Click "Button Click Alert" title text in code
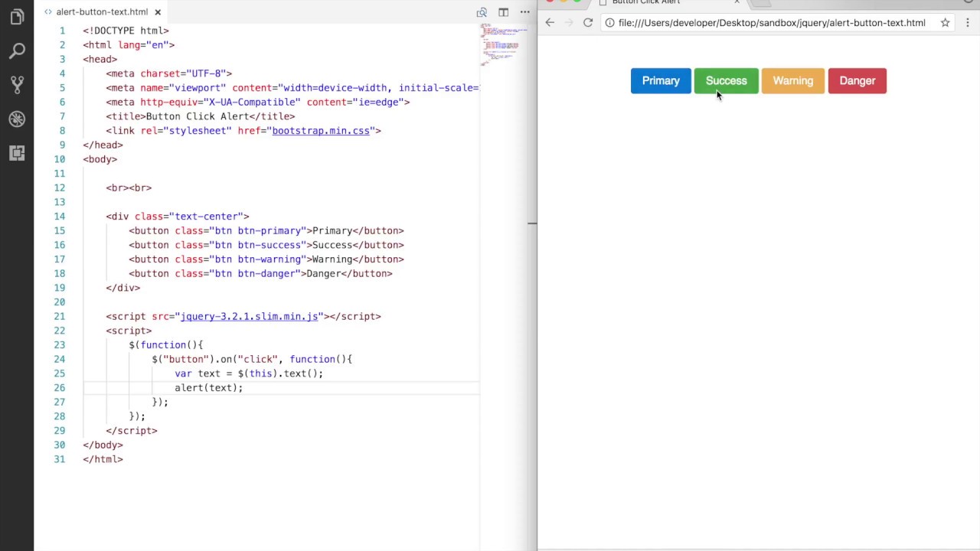The image size is (980, 551). (x=198, y=116)
